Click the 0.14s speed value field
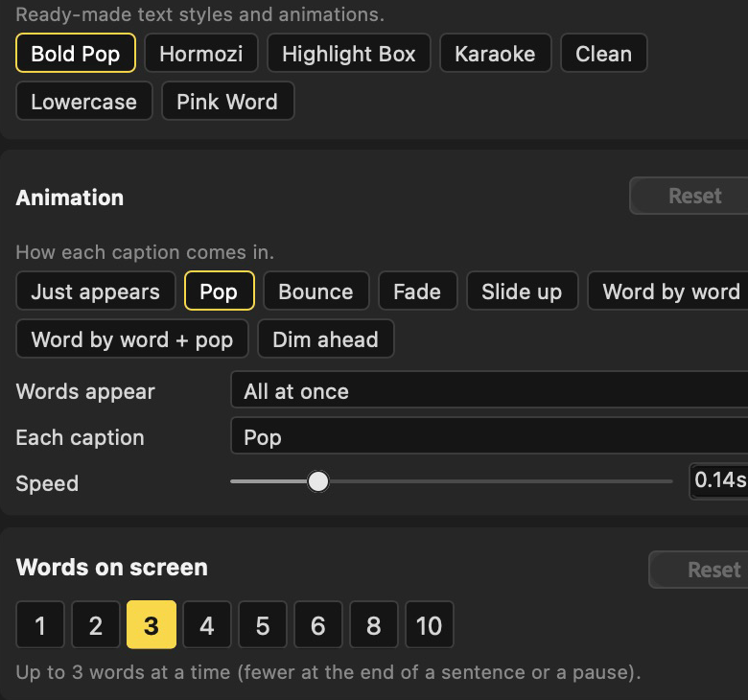Viewport: 748px width, 700px height. (x=719, y=481)
